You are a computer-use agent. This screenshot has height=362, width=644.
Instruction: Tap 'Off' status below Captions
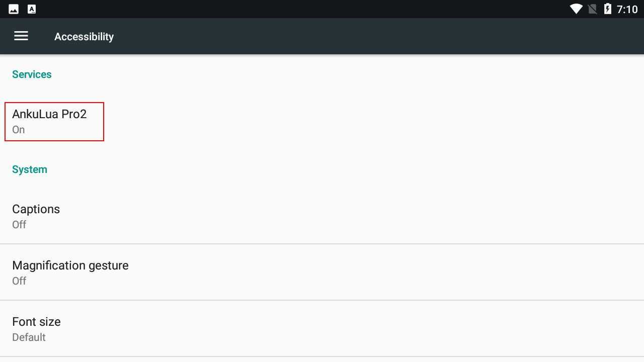tap(19, 225)
